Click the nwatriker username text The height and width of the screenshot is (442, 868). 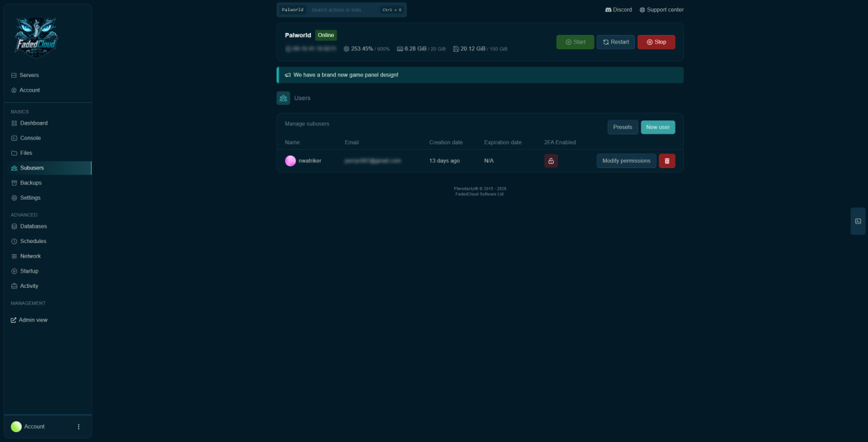coord(310,161)
